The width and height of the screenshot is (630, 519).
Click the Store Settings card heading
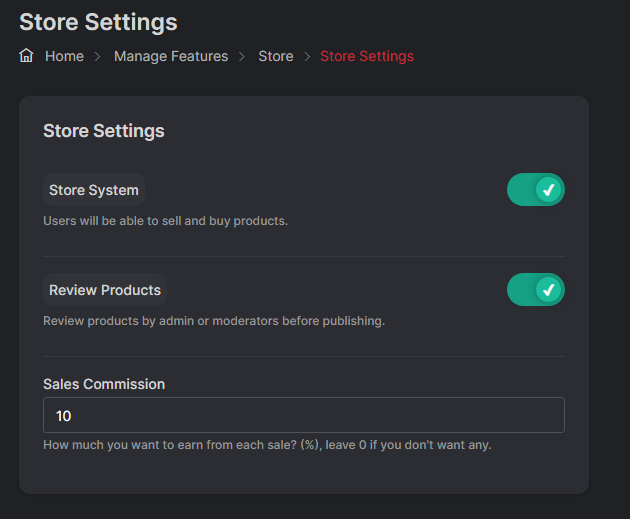(x=104, y=131)
